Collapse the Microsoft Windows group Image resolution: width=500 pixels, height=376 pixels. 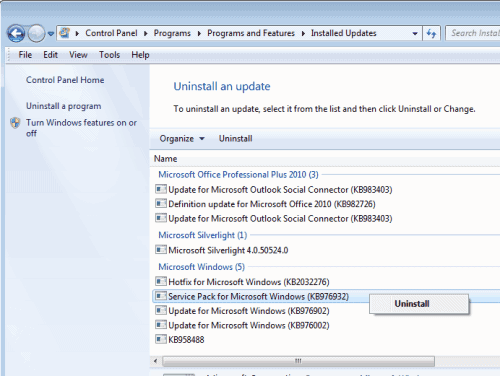201,267
